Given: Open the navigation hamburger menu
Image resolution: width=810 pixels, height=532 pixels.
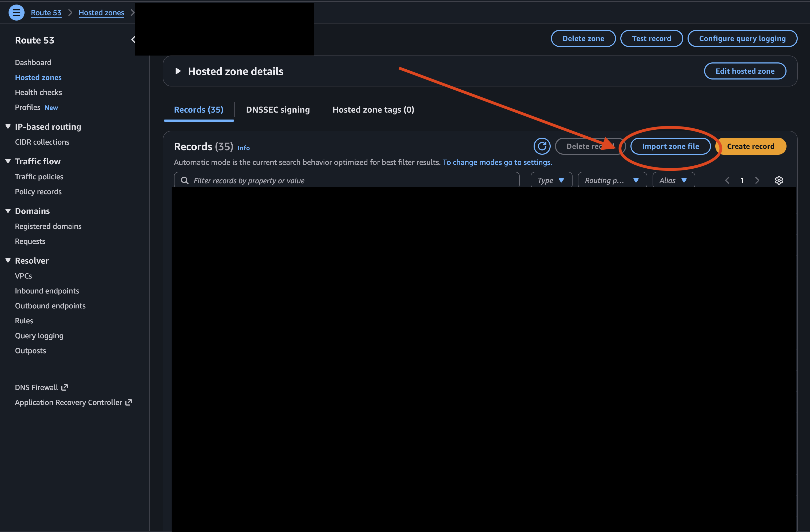Looking at the screenshot, I should coord(16,12).
